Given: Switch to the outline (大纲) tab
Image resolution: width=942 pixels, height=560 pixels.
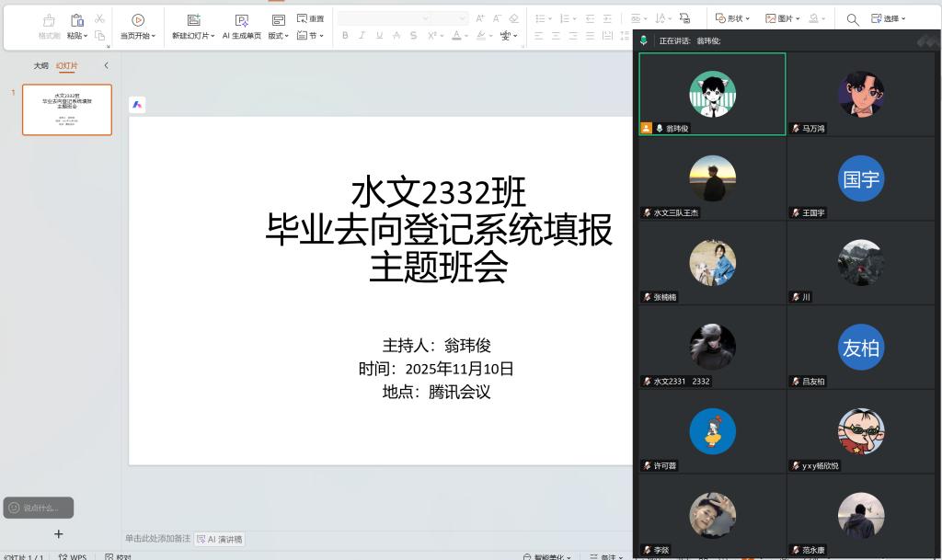Looking at the screenshot, I should tap(40, 66).
